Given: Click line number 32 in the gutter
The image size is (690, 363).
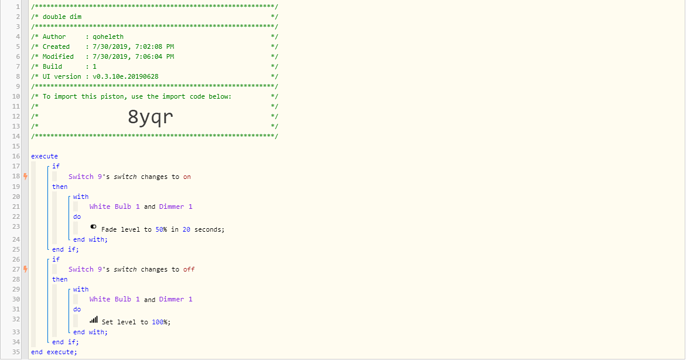Looking at the screenshot, I should click(16, 319).
